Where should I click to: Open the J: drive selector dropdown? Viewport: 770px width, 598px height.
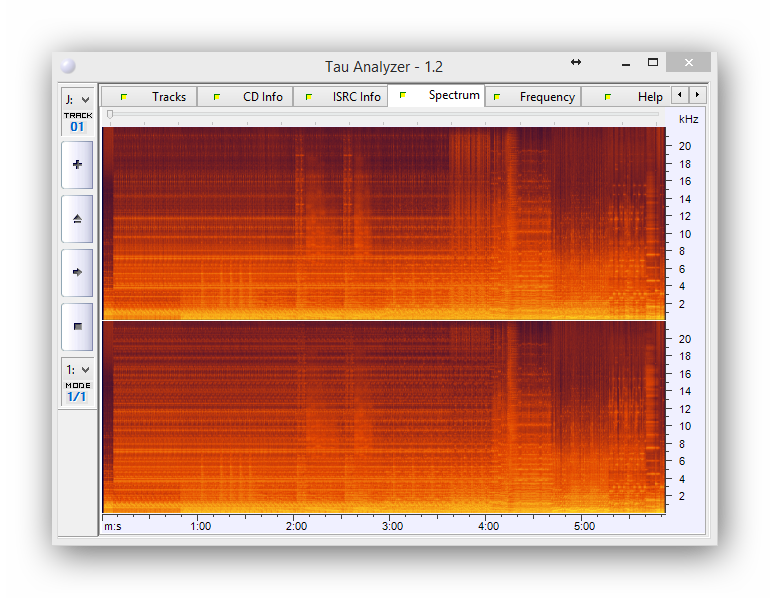tap(77, 99)
